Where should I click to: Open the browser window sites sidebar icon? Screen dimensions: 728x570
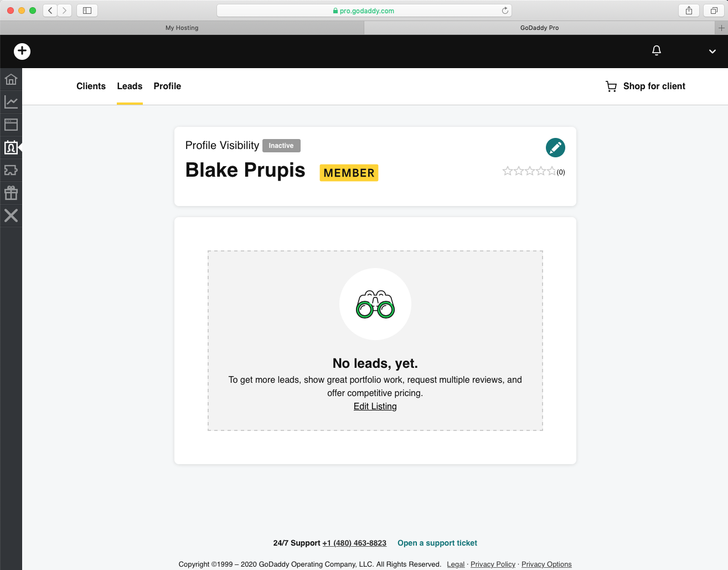11,125
